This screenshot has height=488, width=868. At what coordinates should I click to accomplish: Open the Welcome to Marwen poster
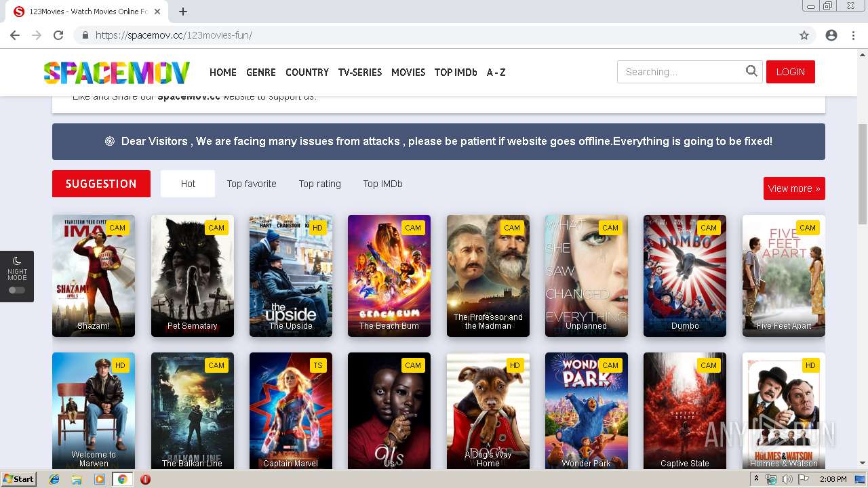94,411
